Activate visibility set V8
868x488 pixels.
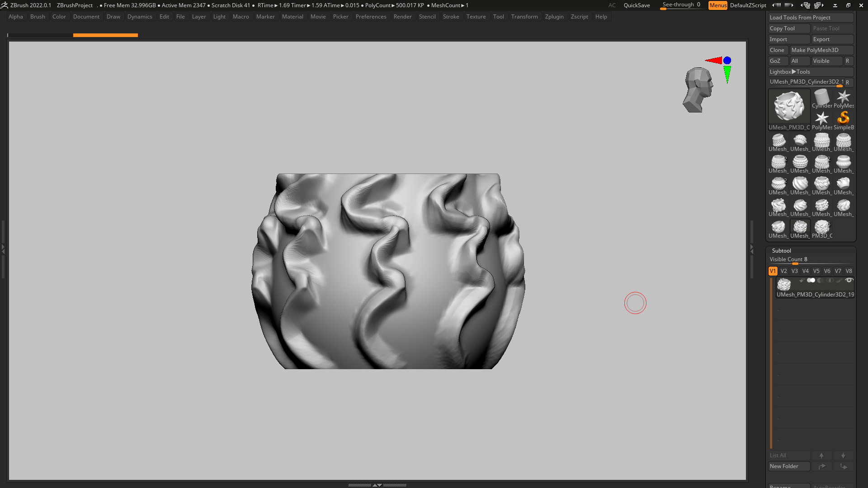pyautogui.click(x=849, y=271)
